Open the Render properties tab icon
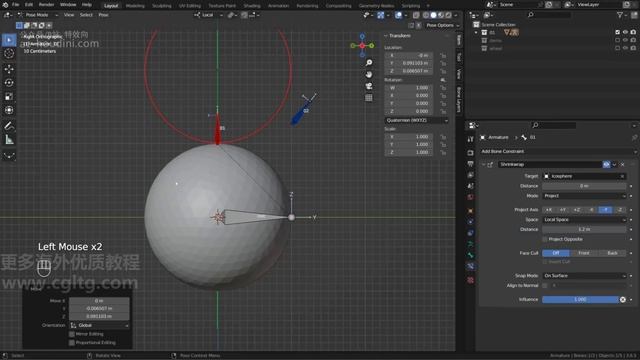Viewport: 640px width, 360px height. (x=470, y=153)
